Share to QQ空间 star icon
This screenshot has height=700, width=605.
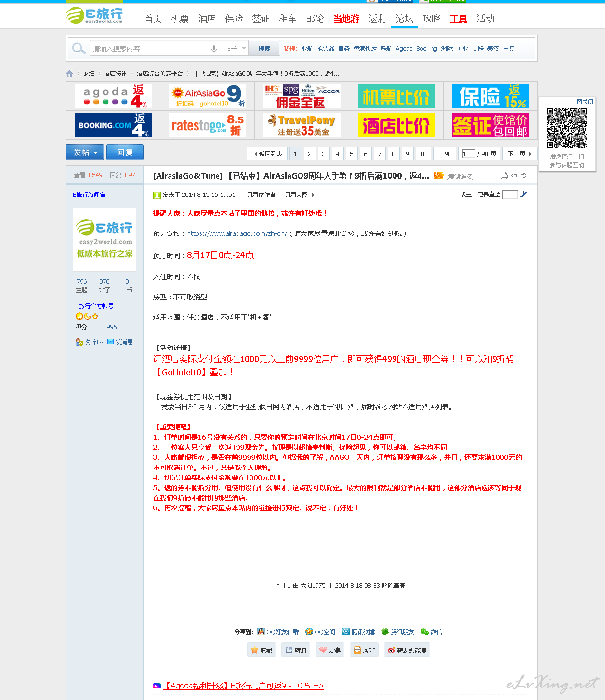click(x=309, y=632)
